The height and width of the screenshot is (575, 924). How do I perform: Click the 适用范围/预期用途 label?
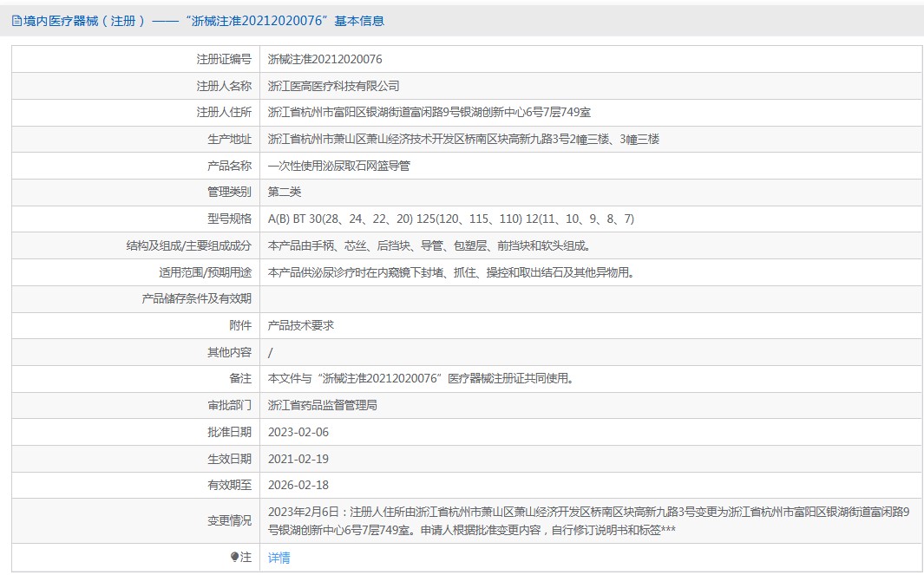pyautogui.click(x=205, y=272)
